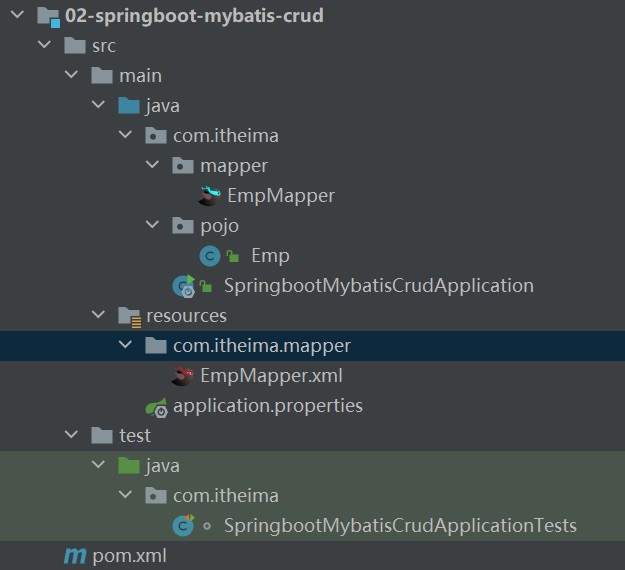Open pom.xml in the project tree
This screenshot has width=625, height=570.
131,555
